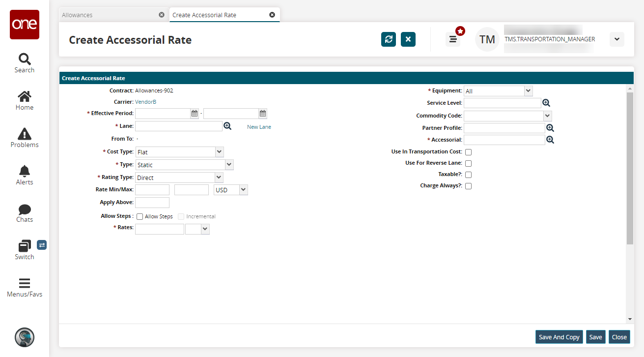Click the refresh icon in header
This screenshot has height=357, width=644.
click(389, 39)
